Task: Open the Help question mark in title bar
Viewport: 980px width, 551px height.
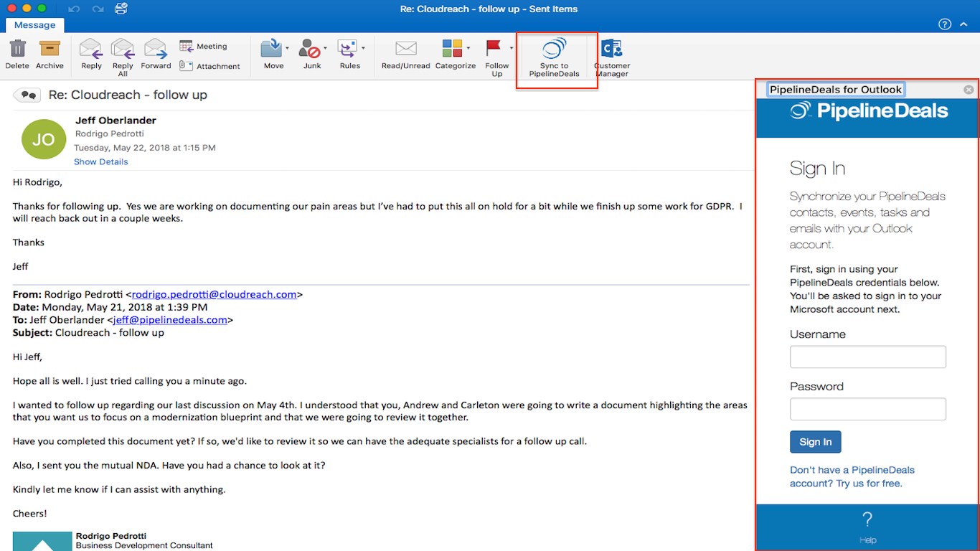Action: [945, 24]
